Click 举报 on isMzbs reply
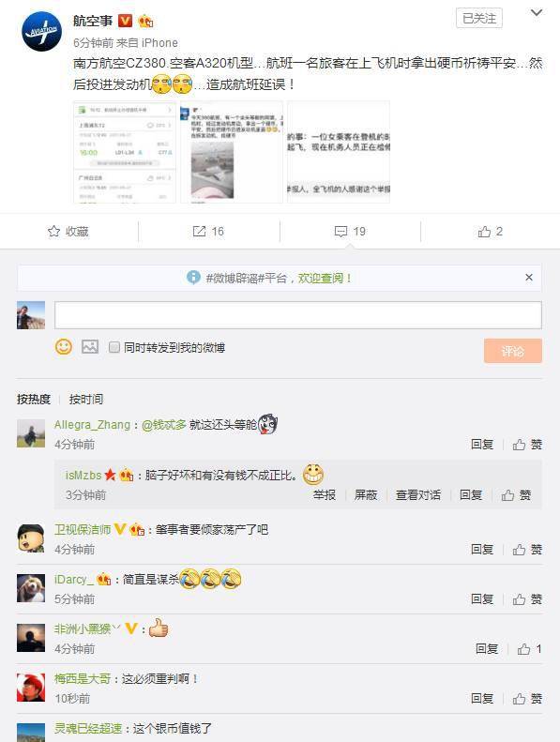Viewport: 560px width, 742px height. 325,495
